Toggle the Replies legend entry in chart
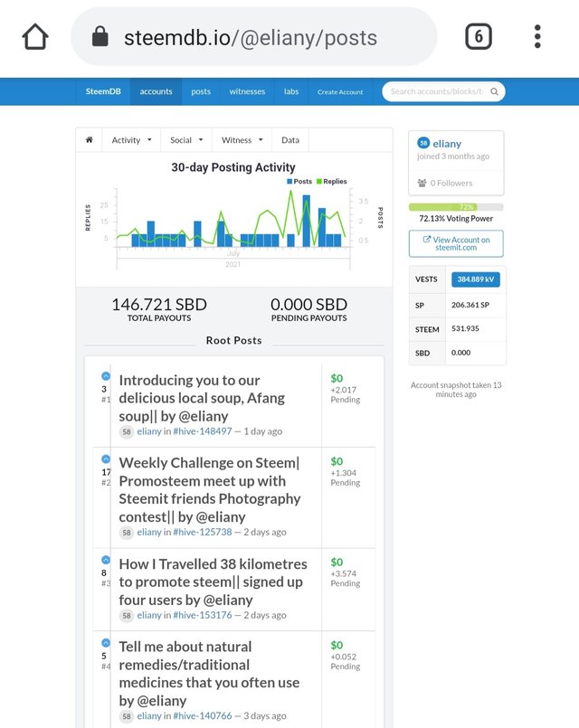 pos(331,182)
